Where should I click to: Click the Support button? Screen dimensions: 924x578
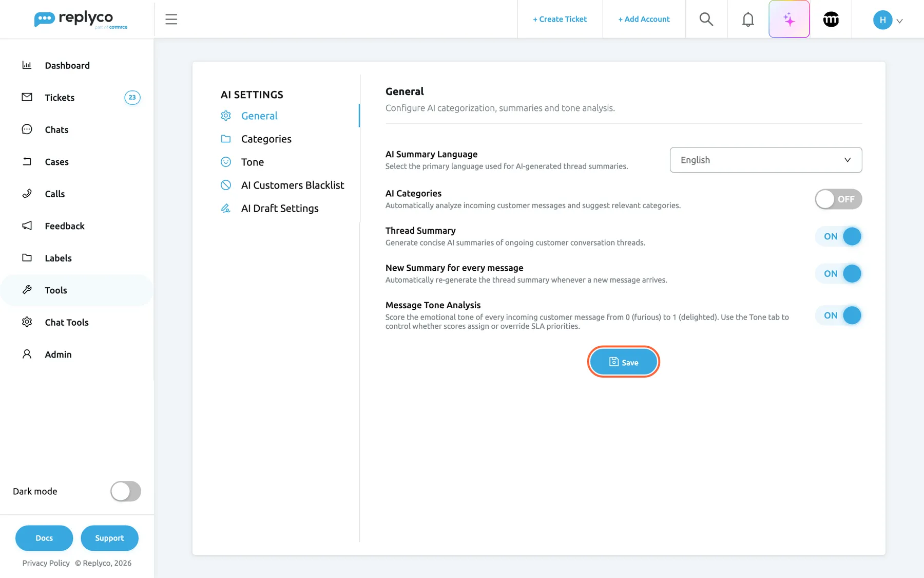[x=109, y=538]
